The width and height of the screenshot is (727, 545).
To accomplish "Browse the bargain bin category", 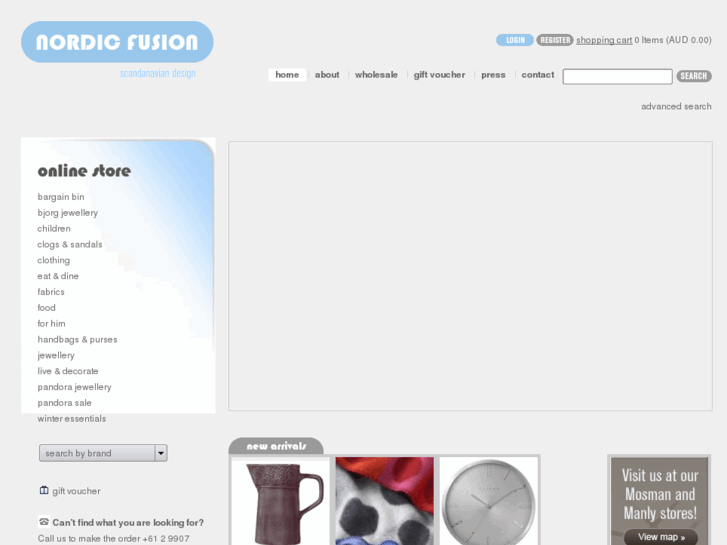I will (61, 197).
